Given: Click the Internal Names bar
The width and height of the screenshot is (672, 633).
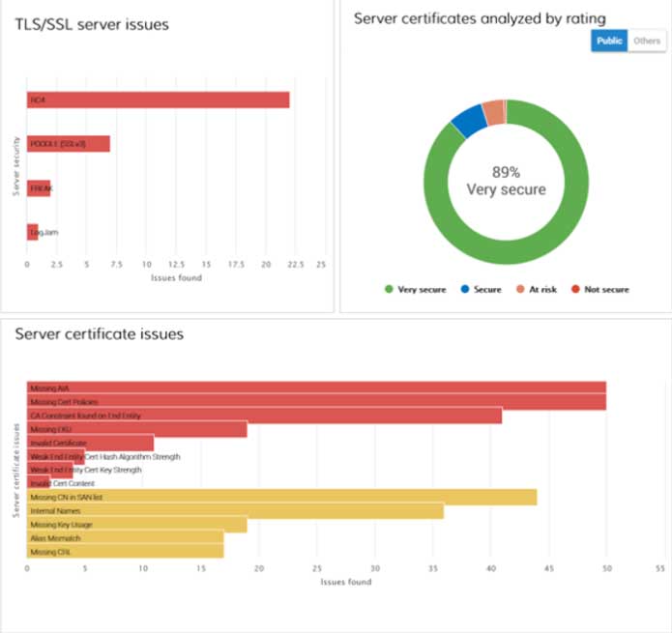Looking at the screenshot, I should 235,511.
